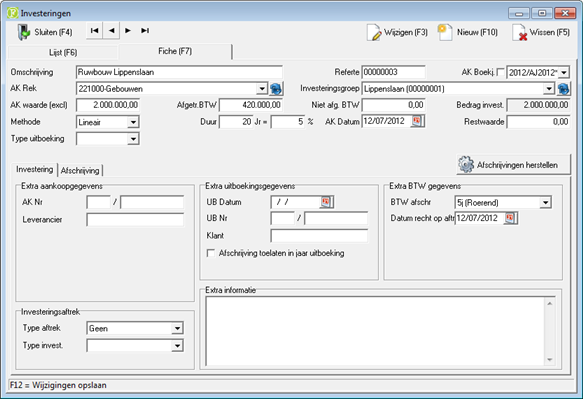This screenshot has width=583, height=399.
Task: Open the Type invest. dropdown
Action: pos(177,346)
